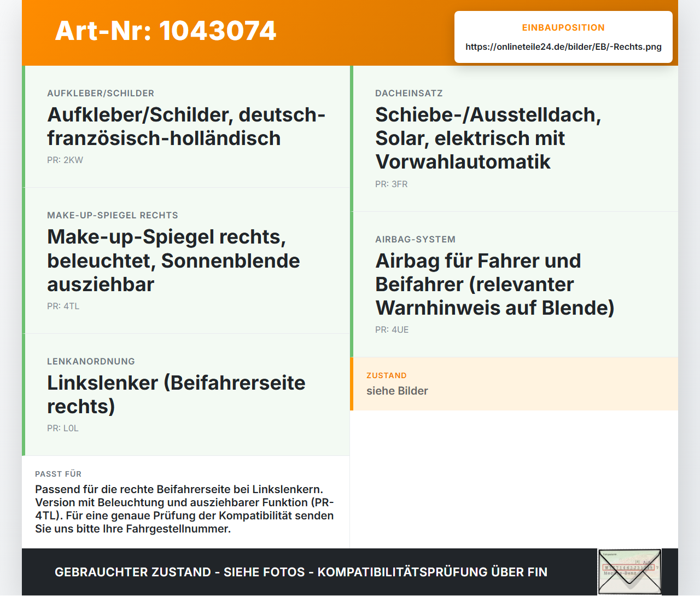Click the 'PR: 4UE' code
The height and width of the screenshot is (596, 700).
point(392,329)
